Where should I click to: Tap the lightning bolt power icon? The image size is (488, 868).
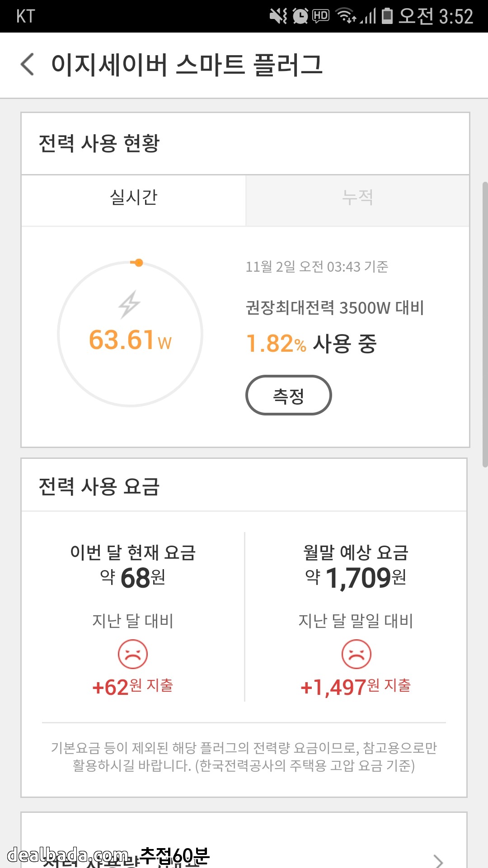click(x=129, y=304)
